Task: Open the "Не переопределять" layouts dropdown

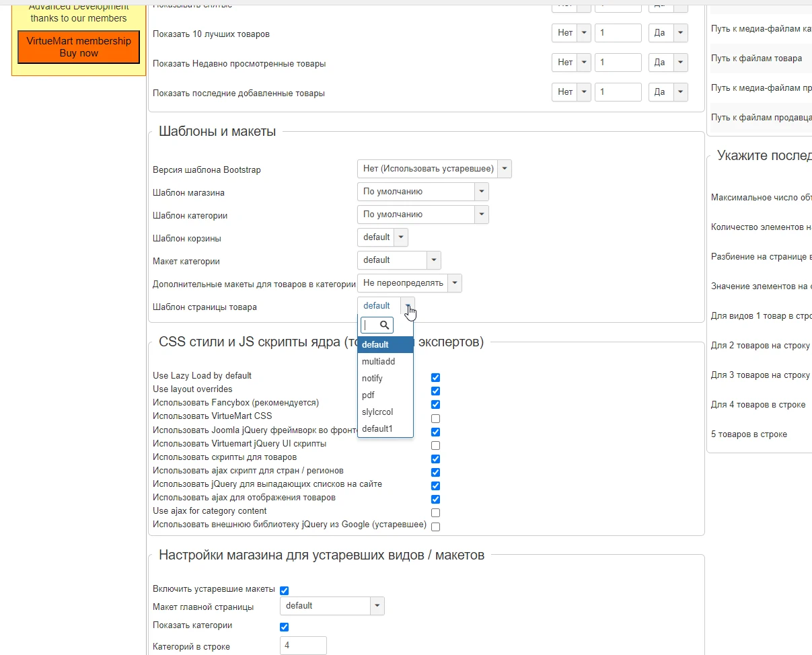Action: (455, 282)
